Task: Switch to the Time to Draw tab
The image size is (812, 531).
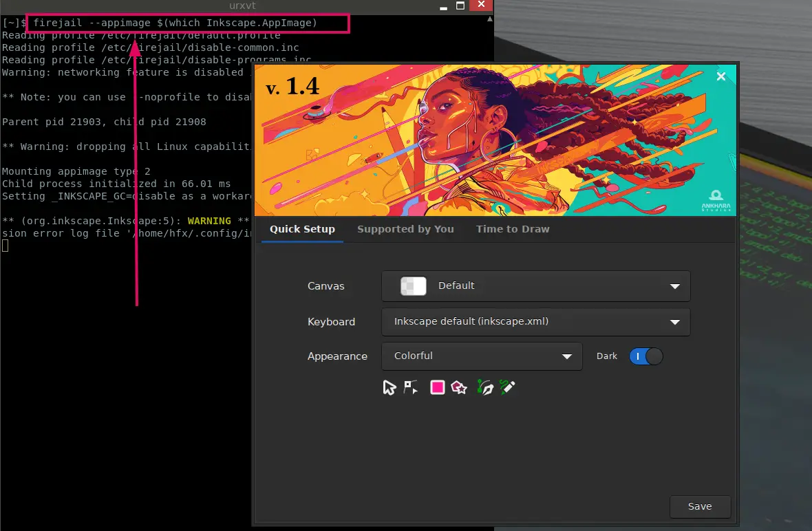Action: (x=513, y=229)
